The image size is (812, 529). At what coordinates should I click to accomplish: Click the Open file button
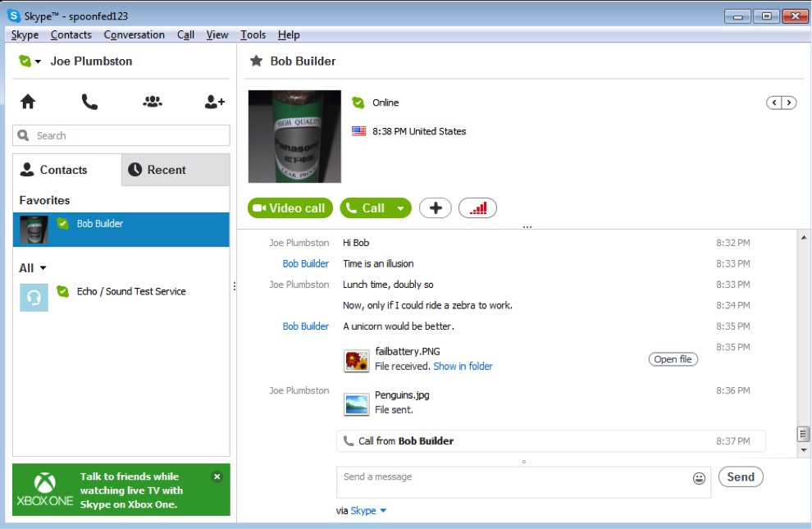tap(673, 359)
